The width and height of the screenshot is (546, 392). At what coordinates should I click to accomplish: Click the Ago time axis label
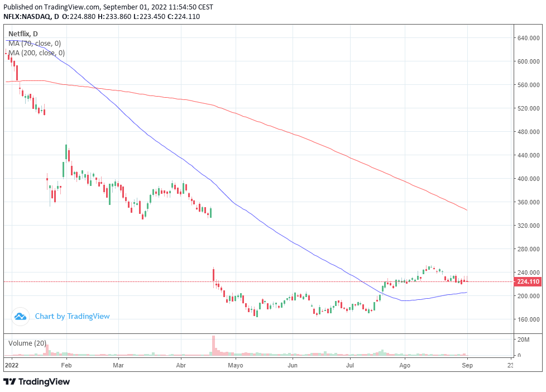click(405, 365)
